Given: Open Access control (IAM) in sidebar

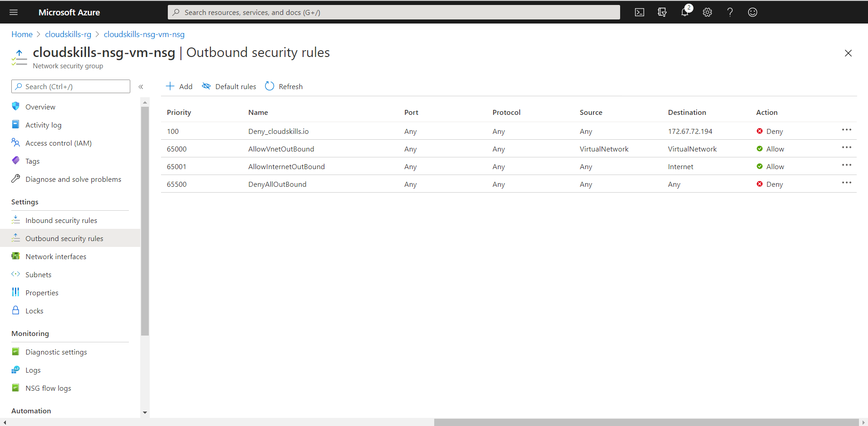Looking at the screenshot, I should click(x=58, y=143).
